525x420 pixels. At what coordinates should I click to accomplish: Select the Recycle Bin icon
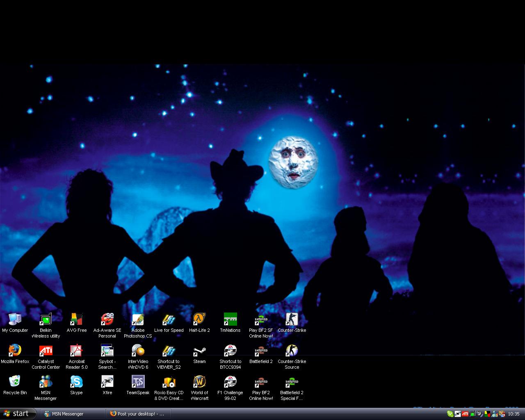tap(15, 385)
